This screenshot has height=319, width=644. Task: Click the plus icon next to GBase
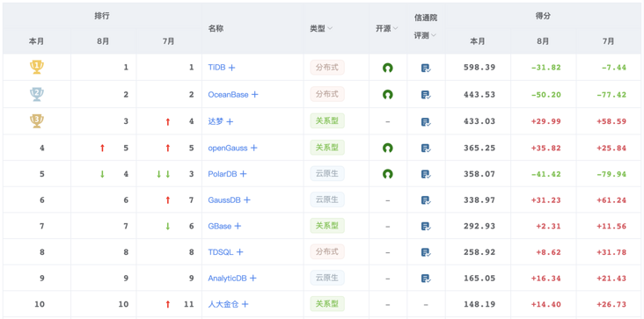(x=238, y=226)
